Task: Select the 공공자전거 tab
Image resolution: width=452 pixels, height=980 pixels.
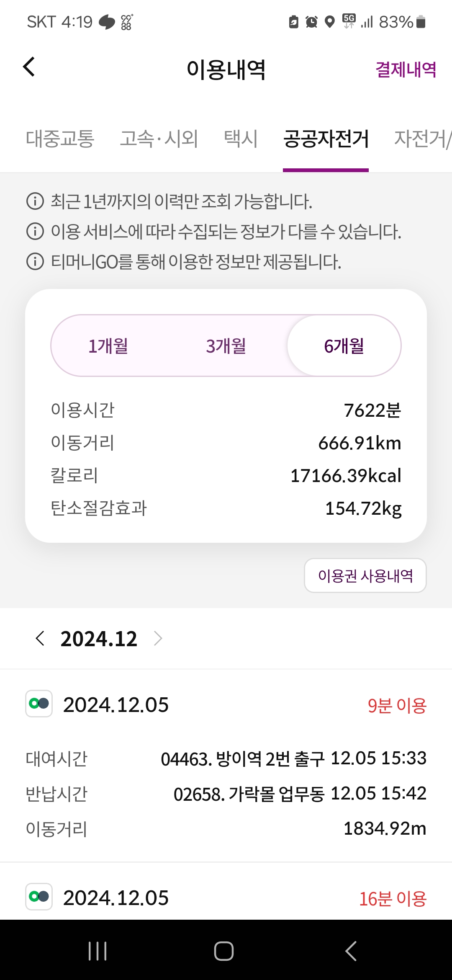Action: pyautogui.click(x=326, y=139)
